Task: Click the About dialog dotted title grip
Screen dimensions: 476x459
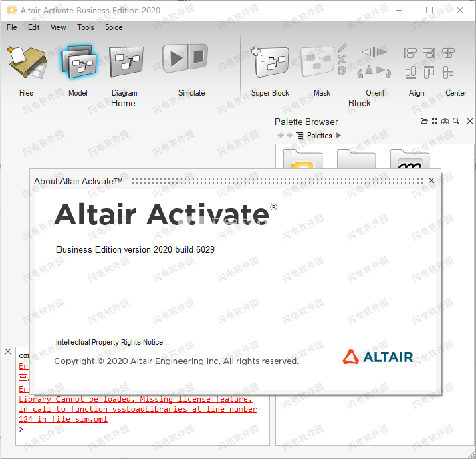Action: tap(277, 181)
